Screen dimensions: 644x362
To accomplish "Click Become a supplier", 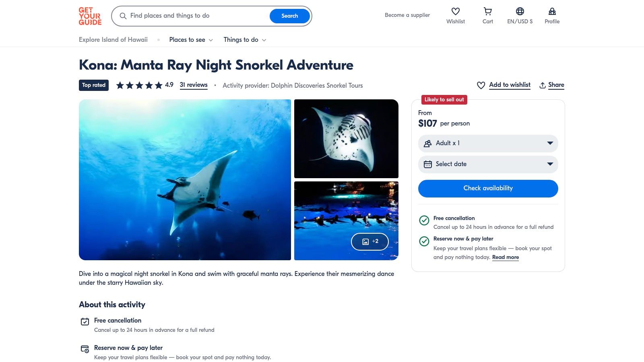I will [x=407, y=15].
